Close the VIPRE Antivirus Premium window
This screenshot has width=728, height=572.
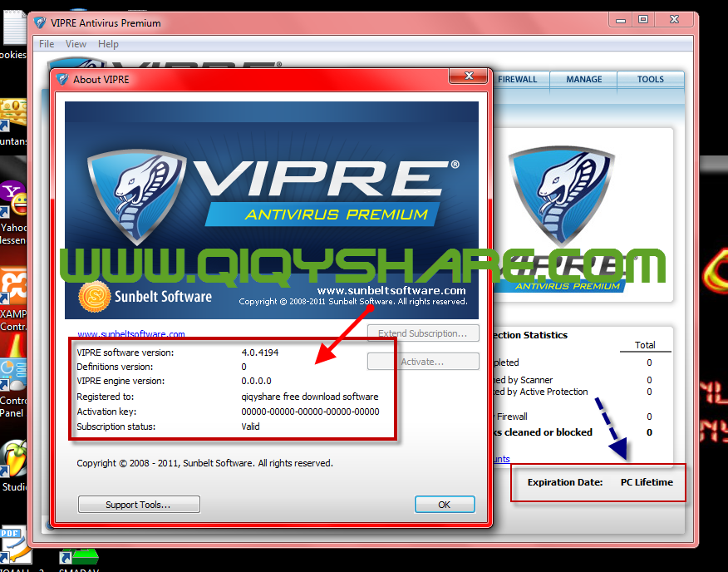coord(675,20)
